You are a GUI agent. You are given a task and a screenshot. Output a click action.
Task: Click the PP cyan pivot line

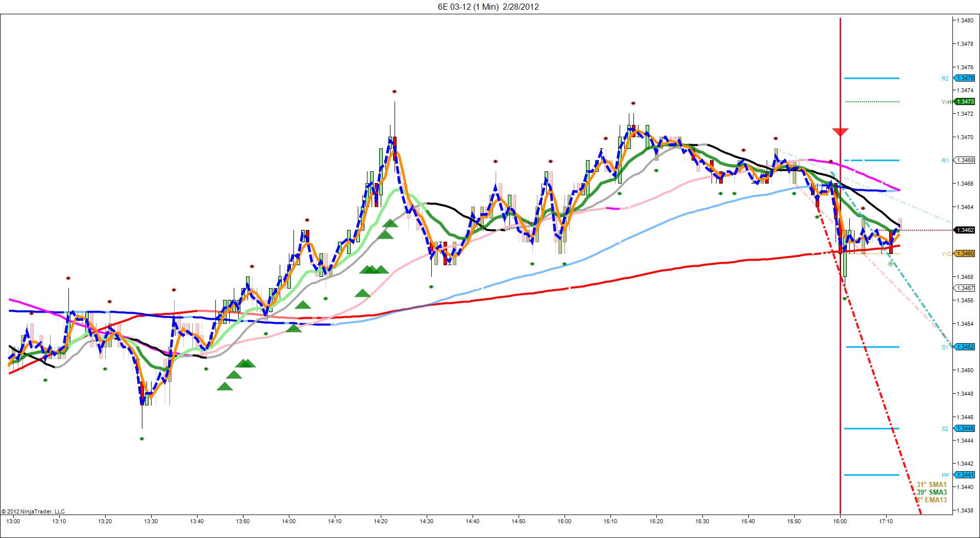[x=872, y=475]
